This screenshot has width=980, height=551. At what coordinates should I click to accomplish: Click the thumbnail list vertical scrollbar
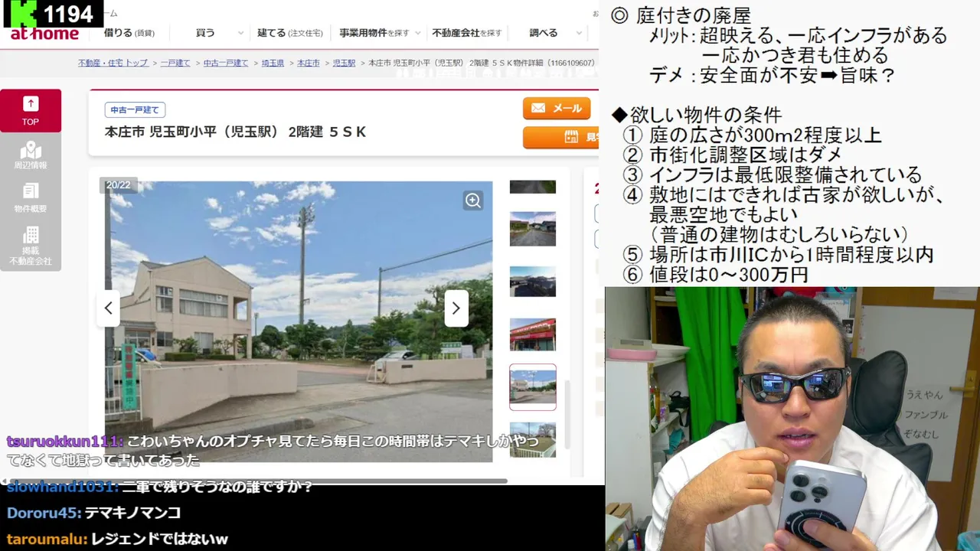[567, 413]
